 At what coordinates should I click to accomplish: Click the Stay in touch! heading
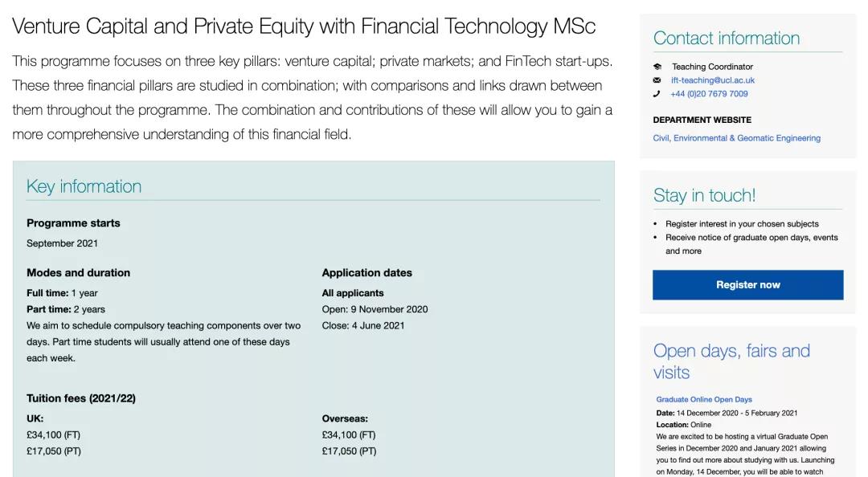pos(704,195)
